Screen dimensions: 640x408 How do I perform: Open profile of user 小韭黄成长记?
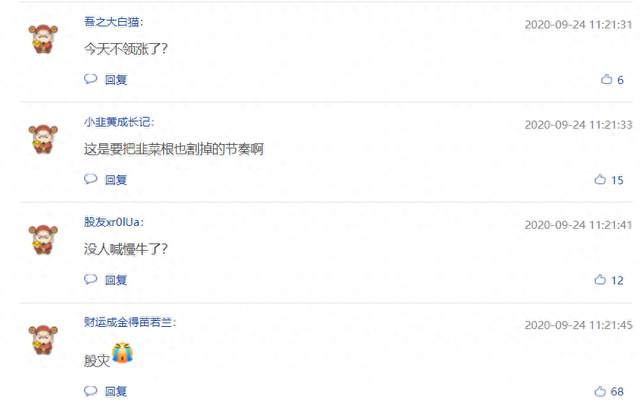click(117, 122)
